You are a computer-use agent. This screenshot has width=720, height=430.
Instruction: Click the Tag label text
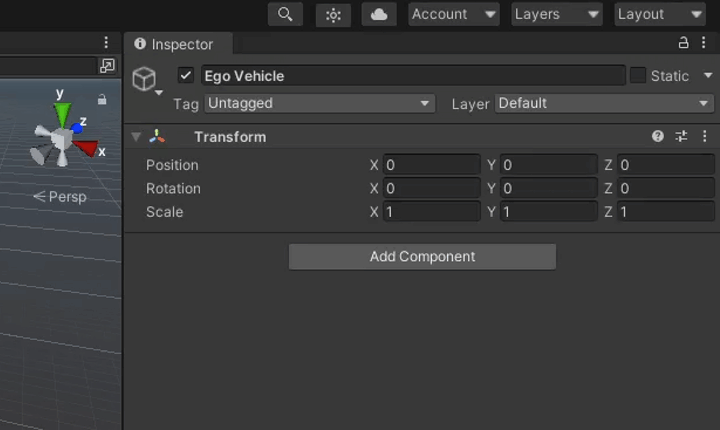pos(186,104)
